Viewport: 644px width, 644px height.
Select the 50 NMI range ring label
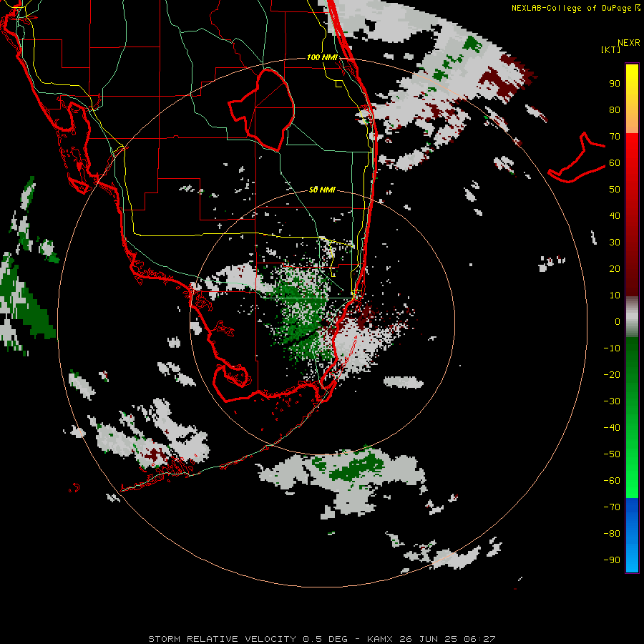point(322,190)
